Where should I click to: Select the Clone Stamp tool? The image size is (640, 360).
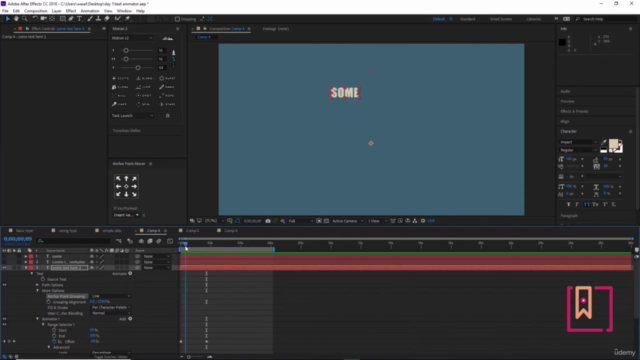[98, 19]
